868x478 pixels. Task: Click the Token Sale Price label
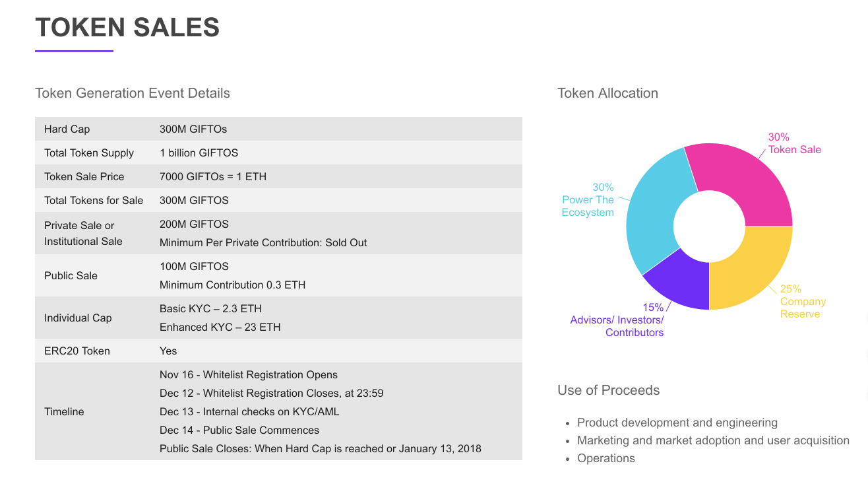84,176
